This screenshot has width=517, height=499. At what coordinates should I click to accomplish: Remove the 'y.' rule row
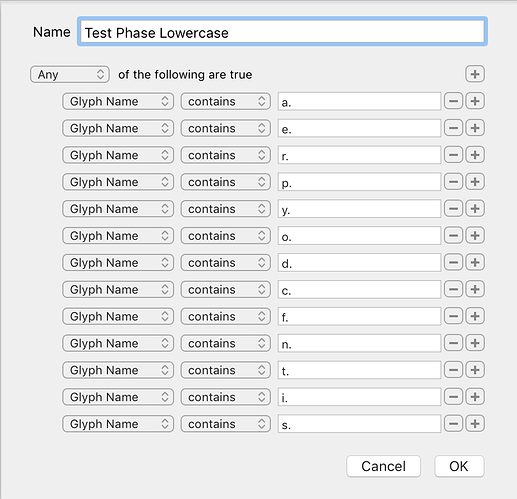click(x=453, y=209)
